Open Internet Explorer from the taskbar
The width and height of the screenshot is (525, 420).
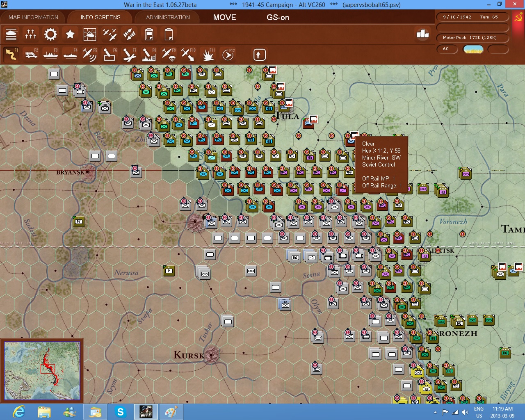point(19,412)
